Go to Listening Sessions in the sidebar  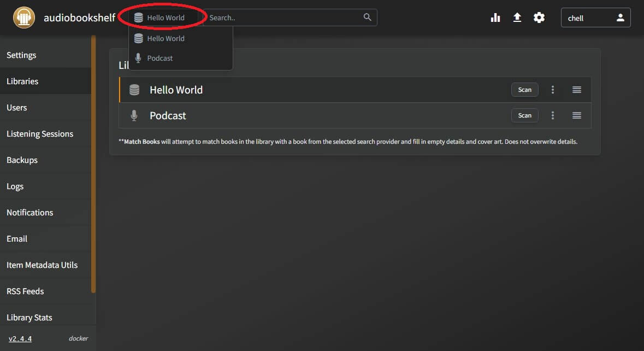(45, 134)
